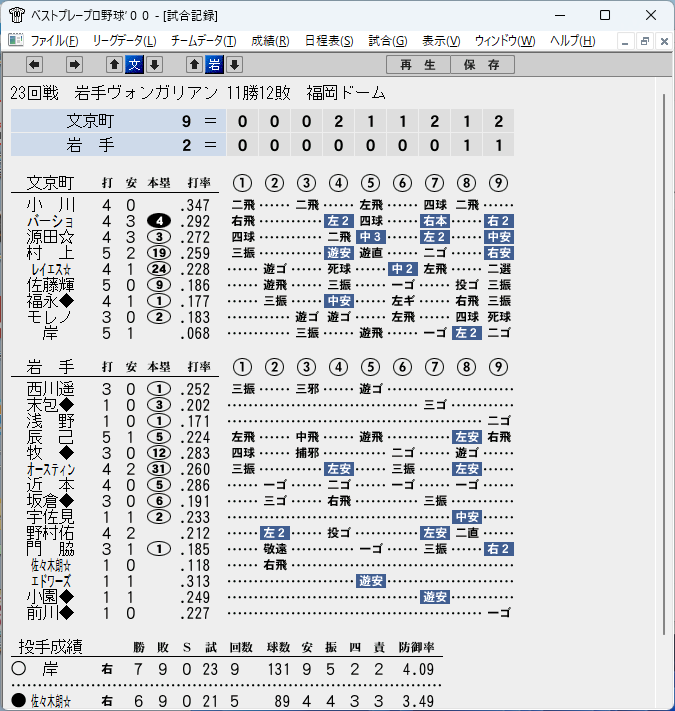
Task: Open the リーグデータ(L) menu
Action: point(124,41)
